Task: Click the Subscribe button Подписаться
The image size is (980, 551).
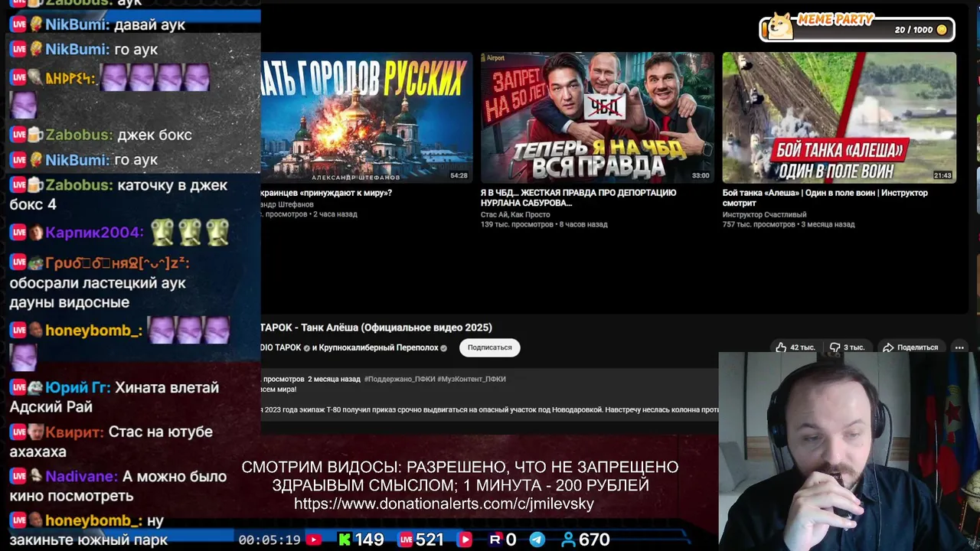Action: [489, 347]
